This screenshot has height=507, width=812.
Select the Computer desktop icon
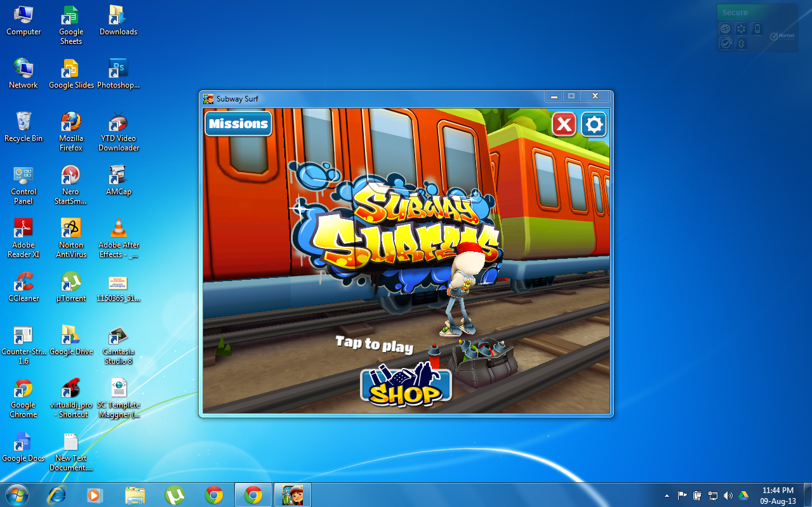23,20
